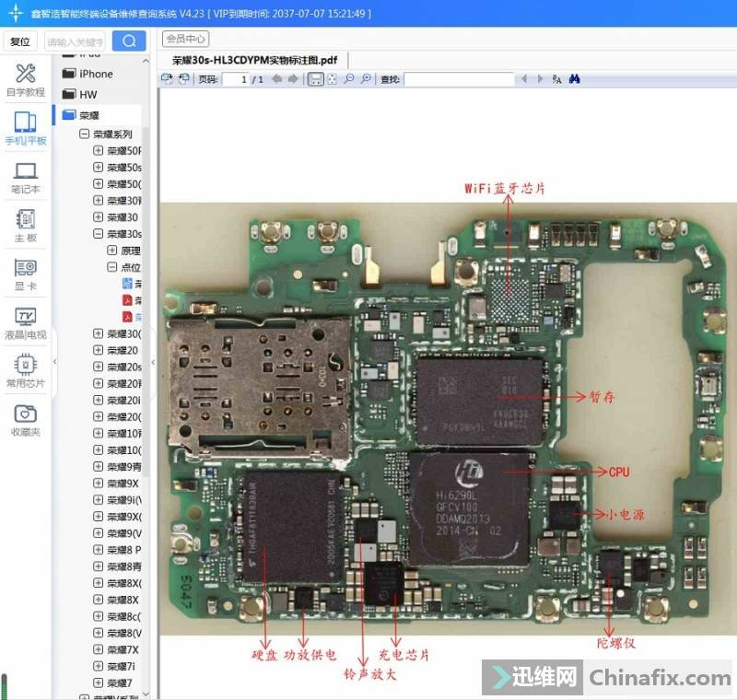Click the 复位 reset button

coord(19,41)
